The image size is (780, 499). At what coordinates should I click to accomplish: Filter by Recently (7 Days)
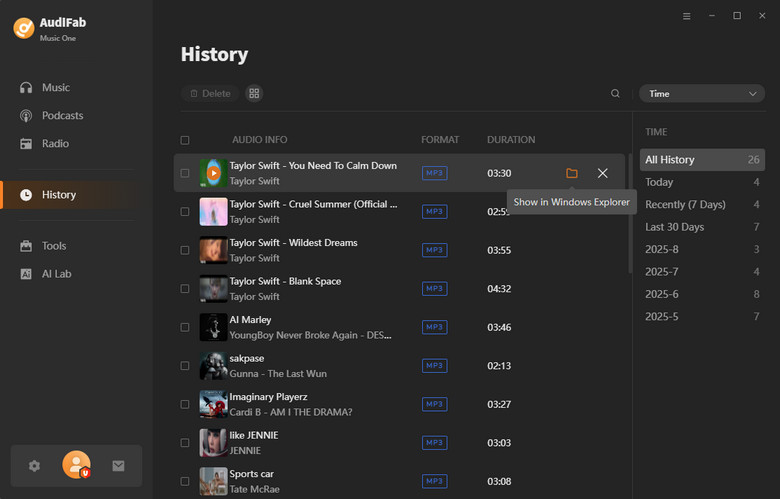click(702, 204)
